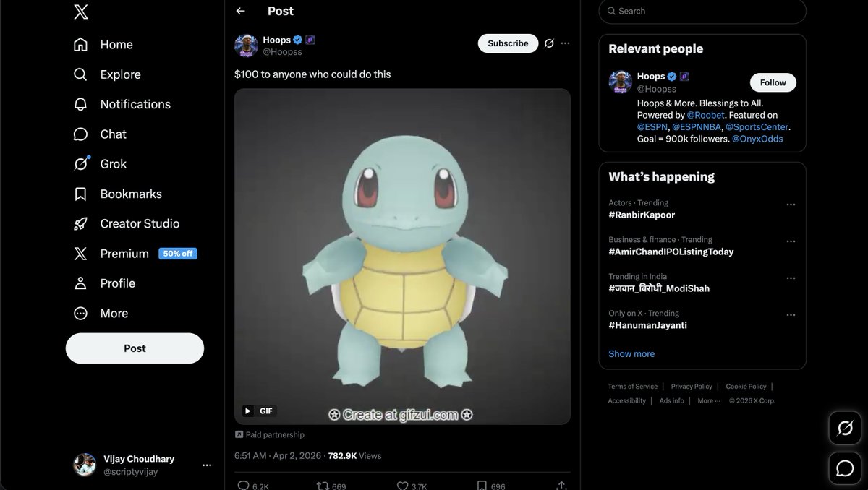Expand More footer options

pos(708,401)
